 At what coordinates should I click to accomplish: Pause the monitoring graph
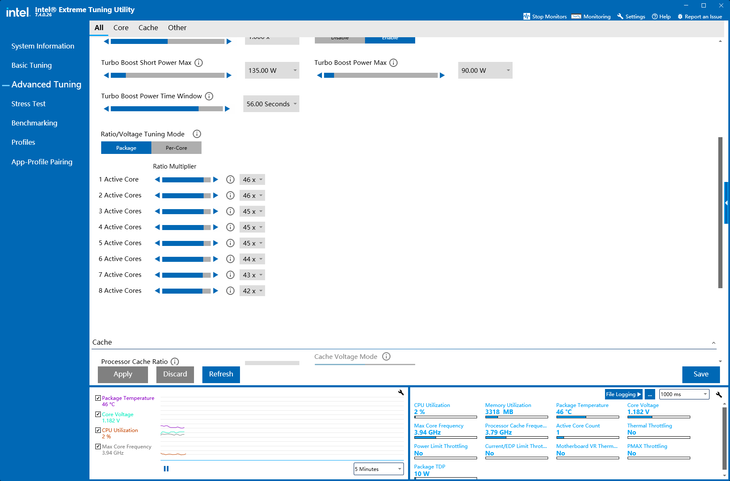click(x=166, y=469)
